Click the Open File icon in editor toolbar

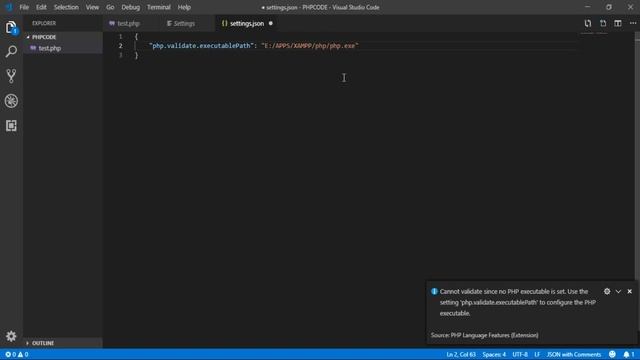click(603, 24)
